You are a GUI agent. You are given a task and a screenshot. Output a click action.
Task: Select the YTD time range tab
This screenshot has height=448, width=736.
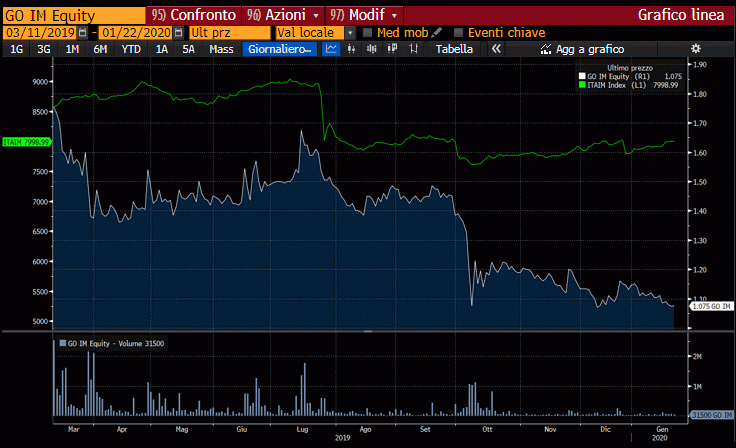131,49
